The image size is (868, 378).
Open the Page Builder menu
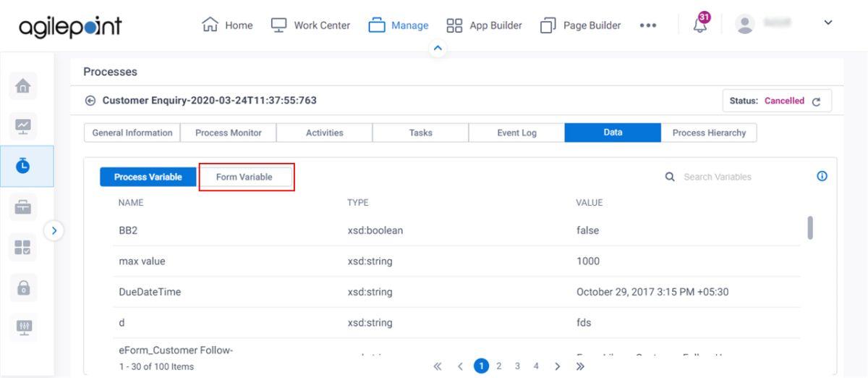(581, 25)
